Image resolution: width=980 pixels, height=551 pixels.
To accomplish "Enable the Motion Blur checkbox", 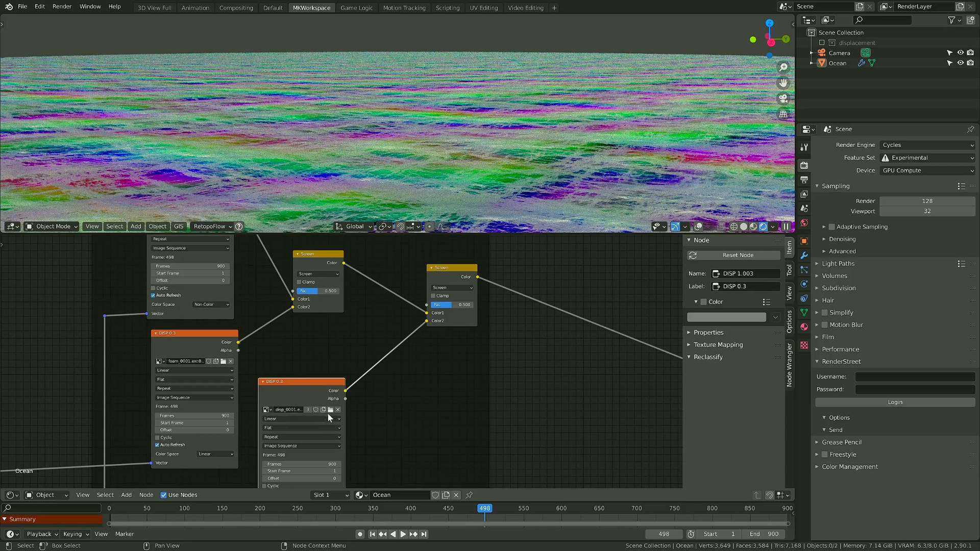I will tap(824, 325).
